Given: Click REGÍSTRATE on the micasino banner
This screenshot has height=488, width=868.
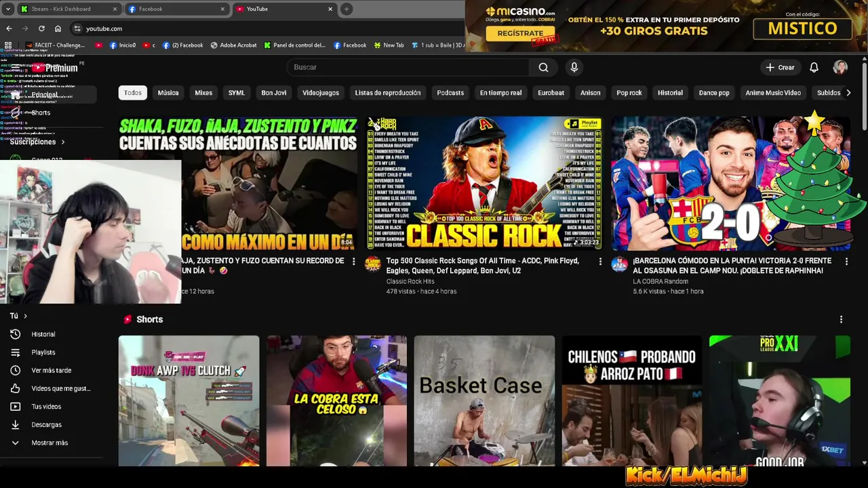Looking at the screenshot, I should coord(521,33).
